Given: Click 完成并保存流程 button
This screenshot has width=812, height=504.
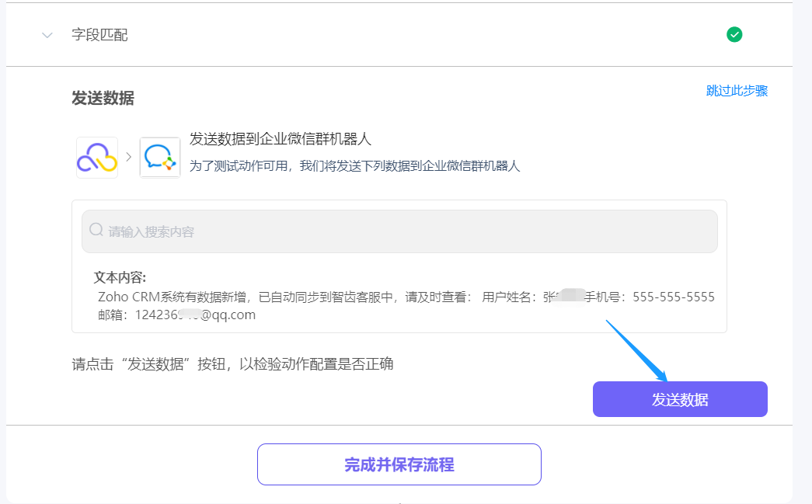Looking at the screenshot, I should click(399, 464).
